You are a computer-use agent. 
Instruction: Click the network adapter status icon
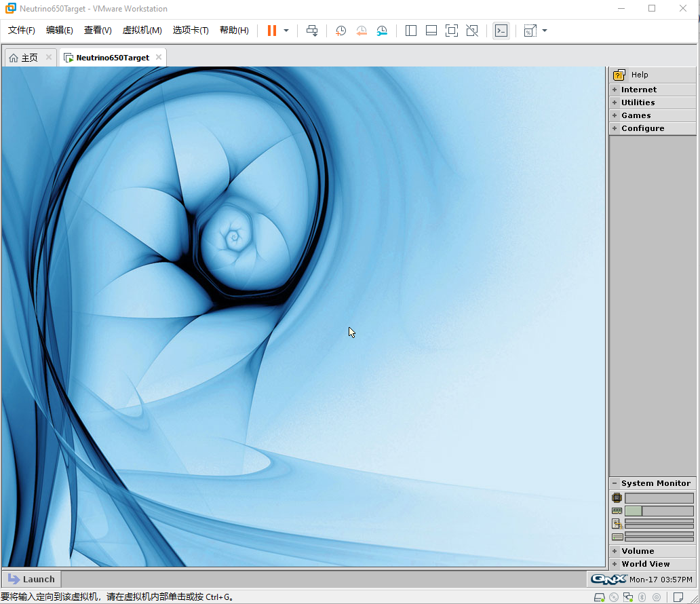[628, 597]
